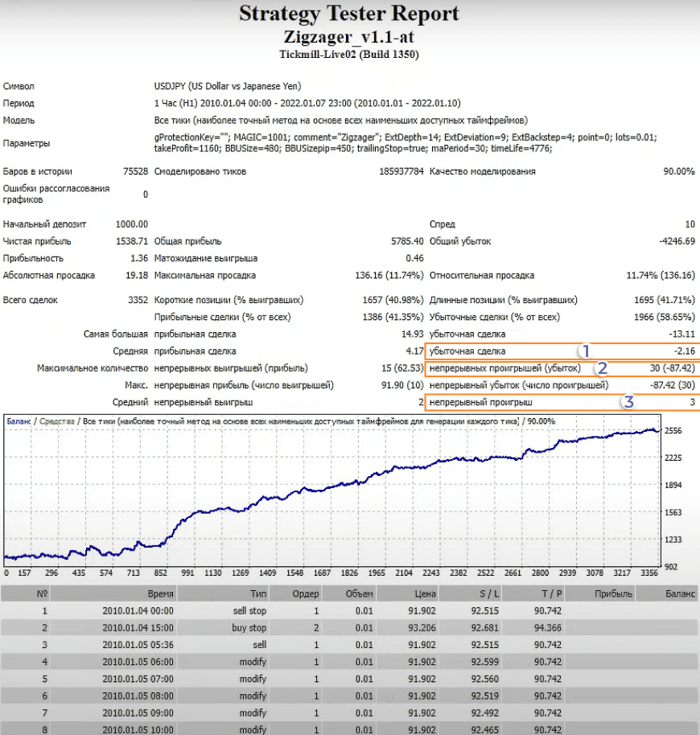700x735 pixels.
Task: Click the "Баланс" label in chart legend
Action: (20, 421)
